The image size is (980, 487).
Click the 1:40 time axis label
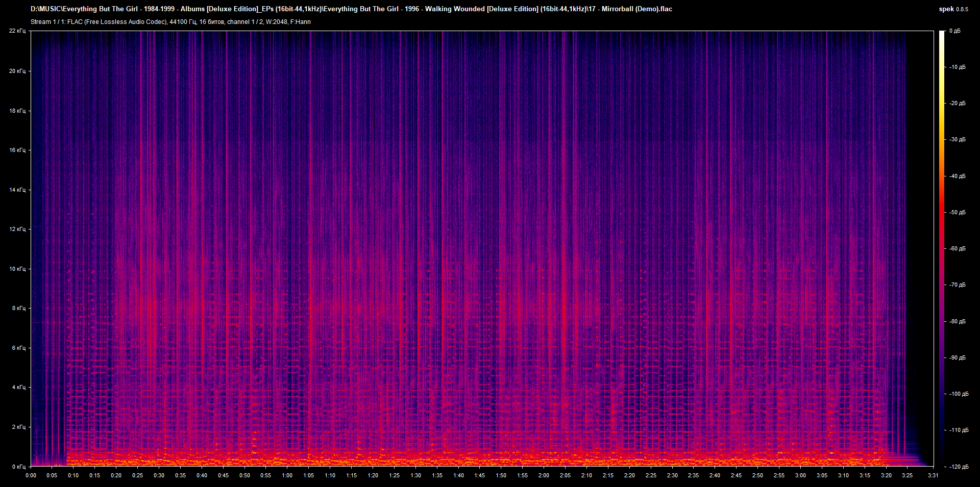coord(459,476)
